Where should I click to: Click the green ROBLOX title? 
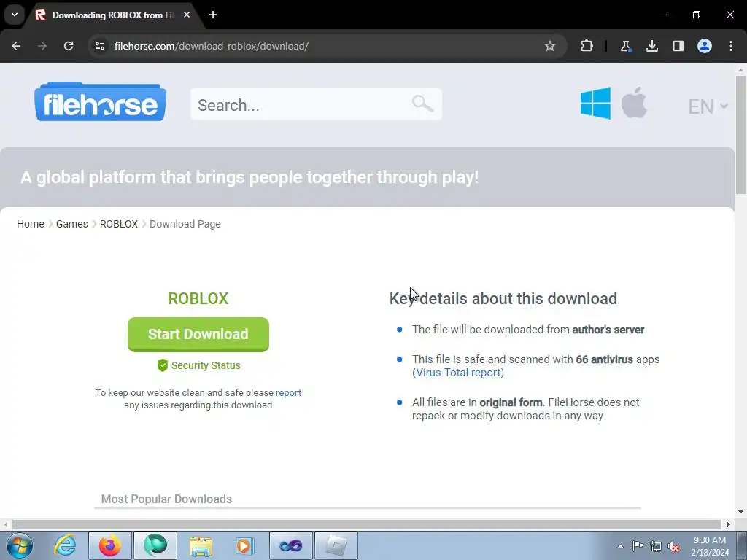[198, 298]
